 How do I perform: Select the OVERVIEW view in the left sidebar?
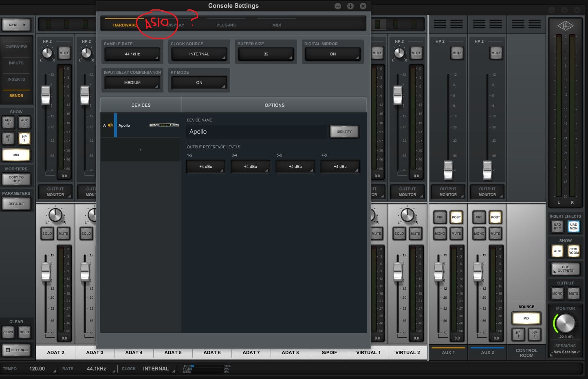click(x=16, y=46)
